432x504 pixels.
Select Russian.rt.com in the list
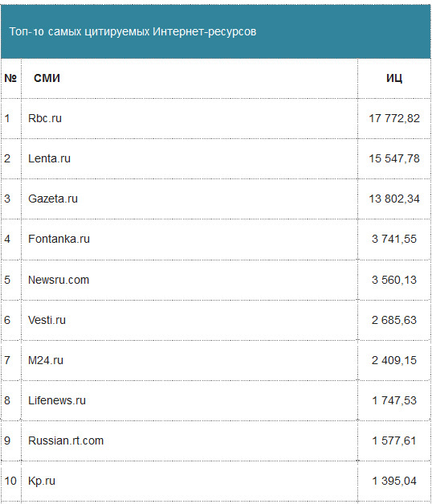point(66,440)
